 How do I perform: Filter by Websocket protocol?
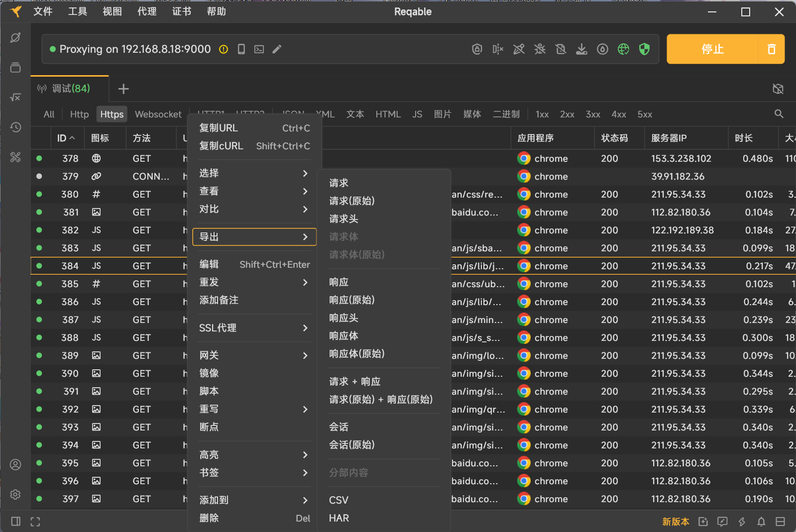click(x=158, y=114)
